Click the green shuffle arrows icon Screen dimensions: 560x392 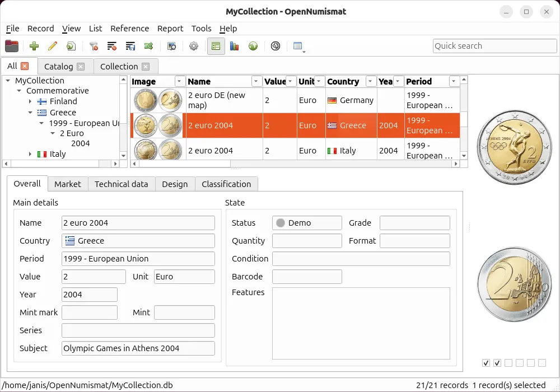(148, 46)
